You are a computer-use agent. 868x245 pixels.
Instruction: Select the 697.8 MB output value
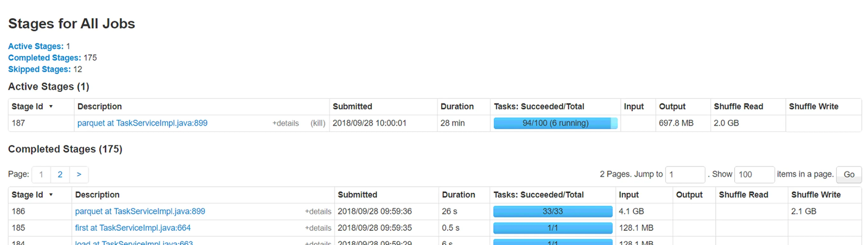pos(676,123)
